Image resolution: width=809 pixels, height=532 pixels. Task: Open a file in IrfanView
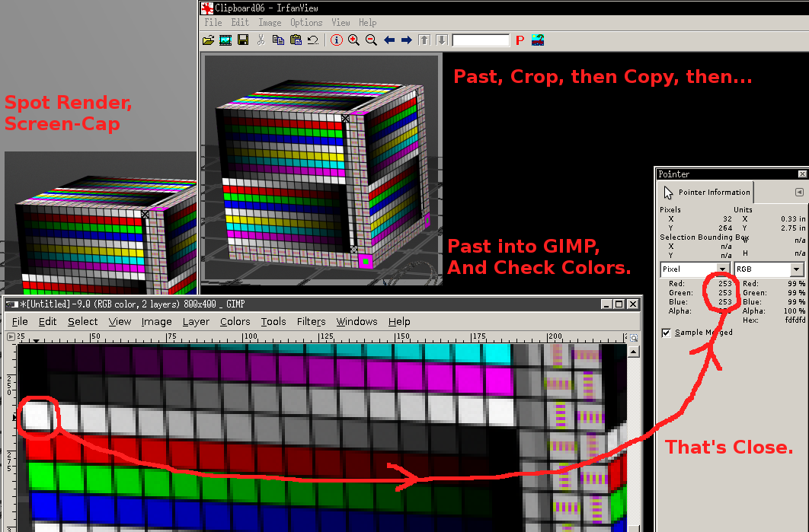207,40
